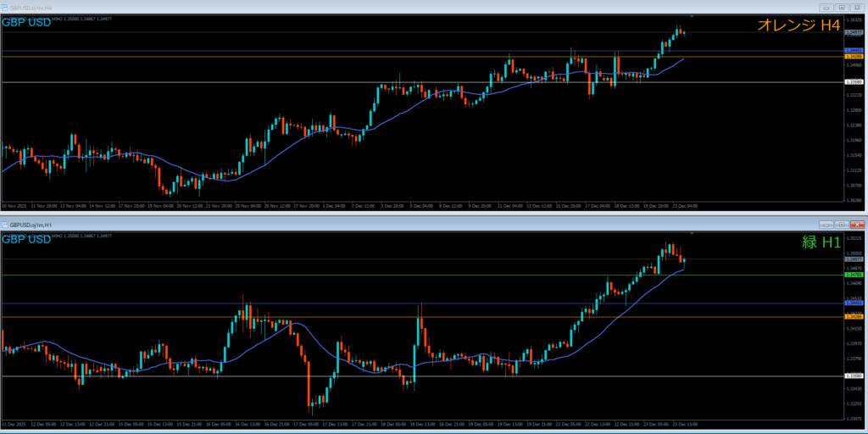Minimize the GBPUSD H4 chart window
Viewport: 868px width, 434px height.
click(826, 8)
